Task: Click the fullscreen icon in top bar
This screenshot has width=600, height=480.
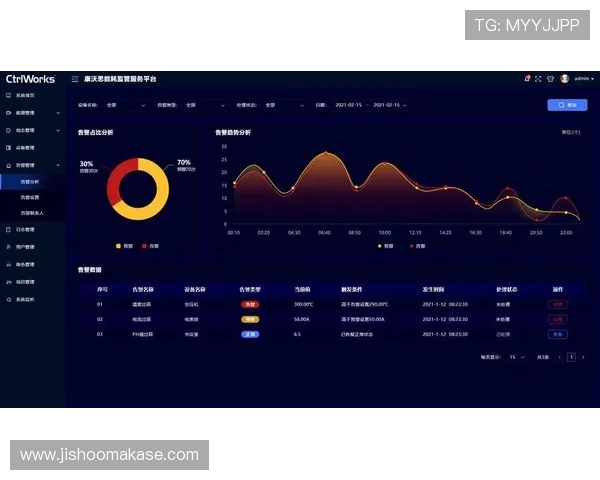Action: 538,79
